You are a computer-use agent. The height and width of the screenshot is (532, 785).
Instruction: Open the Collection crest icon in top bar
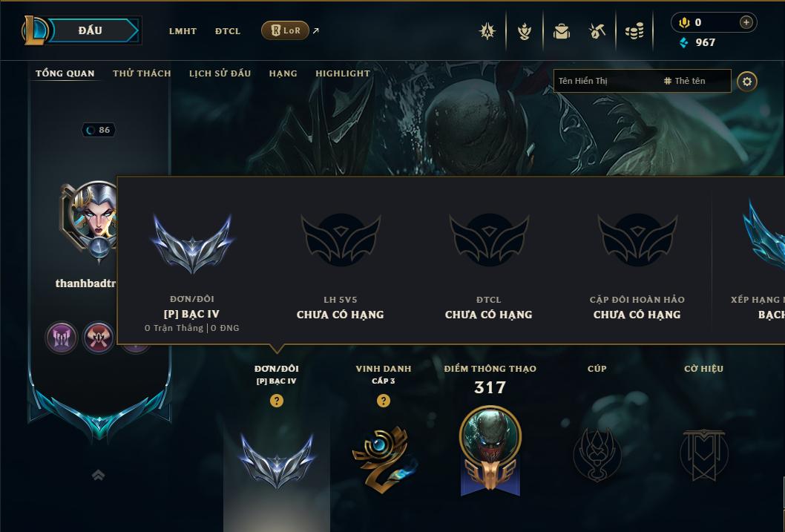pos(487,31)
